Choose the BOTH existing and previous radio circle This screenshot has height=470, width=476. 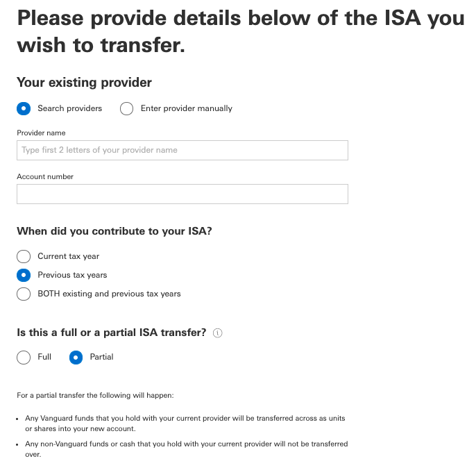point(24,294)
